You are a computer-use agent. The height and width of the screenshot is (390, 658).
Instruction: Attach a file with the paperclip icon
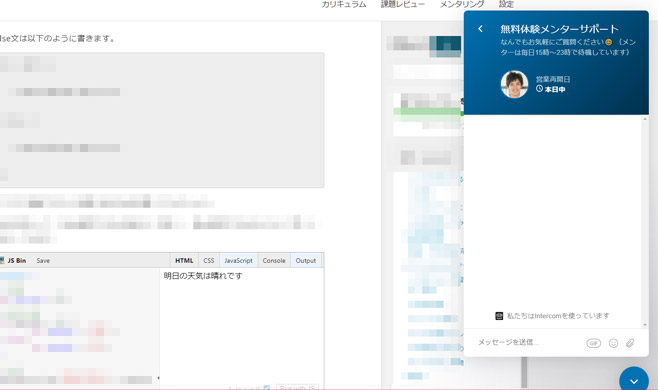coord(630,343)
